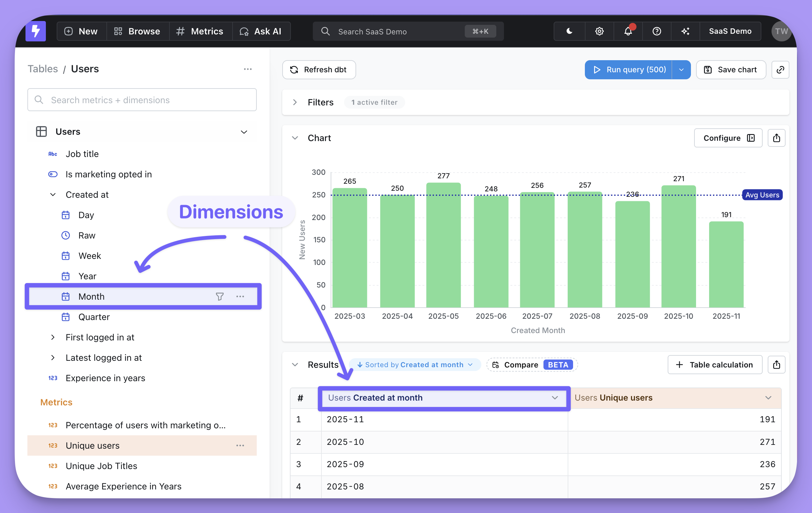Click the AI sparkle icon in the top bar

click(685, 31)
